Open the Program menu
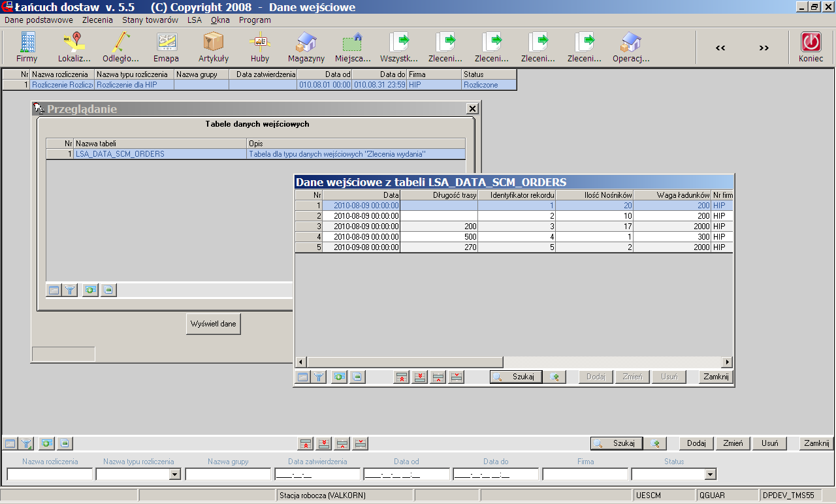Image resolution: width=836 pixels, height=504 pixels. (x=255, y=20)
